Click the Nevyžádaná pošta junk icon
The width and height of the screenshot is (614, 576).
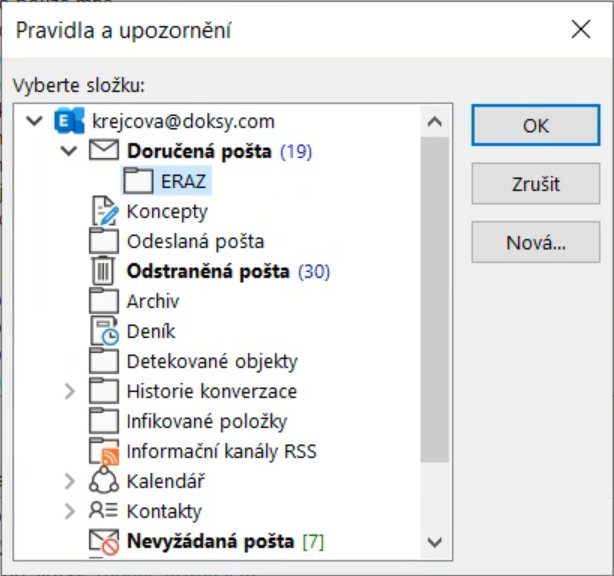(104, 541)
